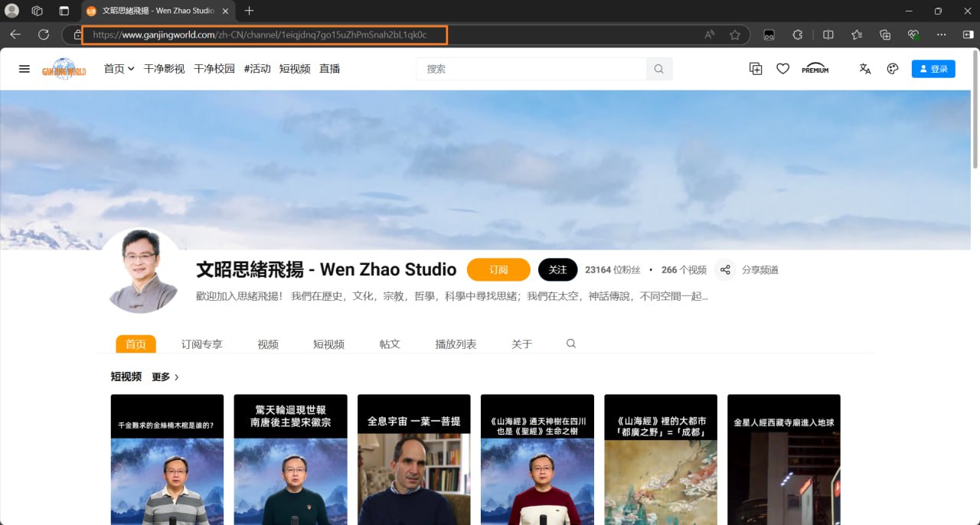Click the search magnifier button
This screenshot has width=980, height=525.
tap(659, 69)
